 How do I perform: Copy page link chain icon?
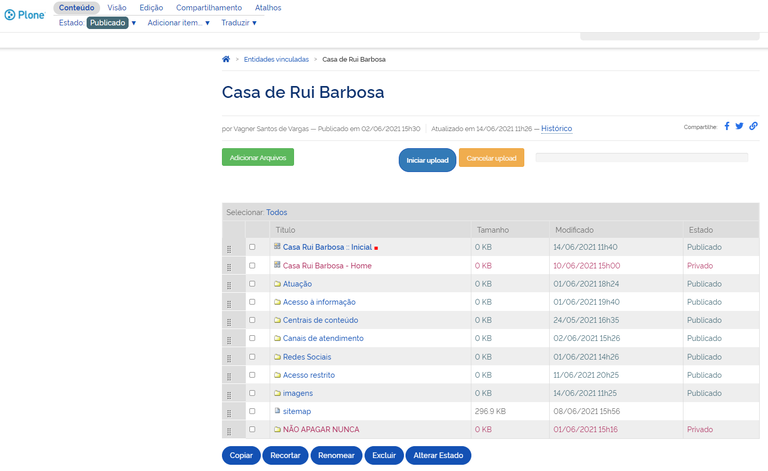[x=753, y=126]
